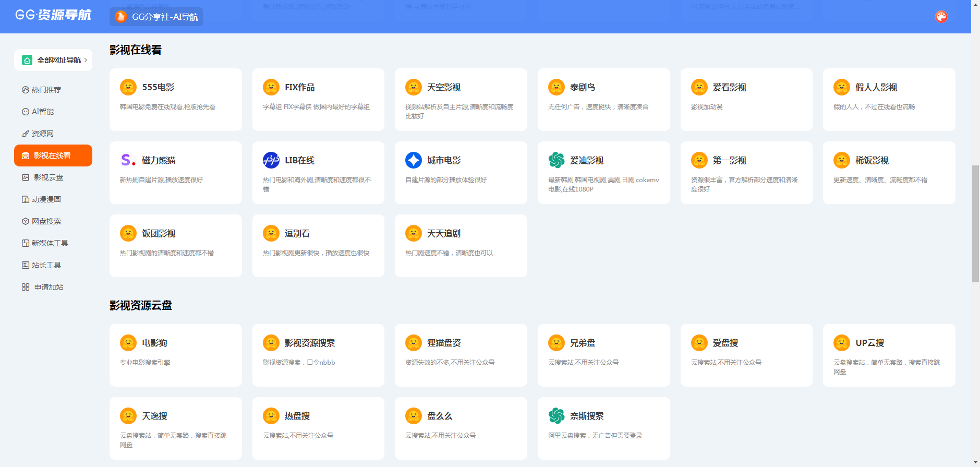Open the 影视资源搜索 card title
This screenshot has height=467, width=980.
(x=310, y=343)
